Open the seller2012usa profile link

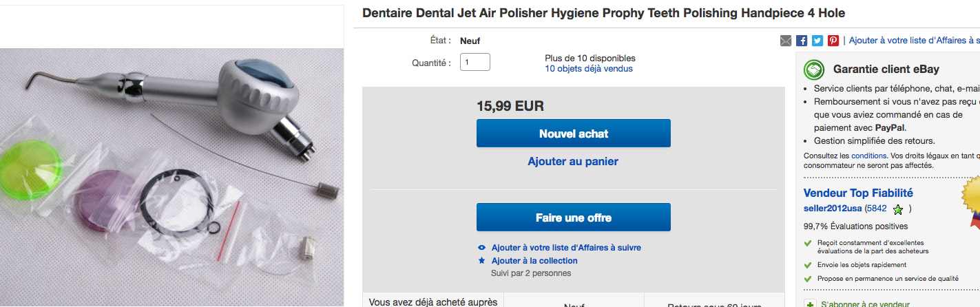point(833,209)
